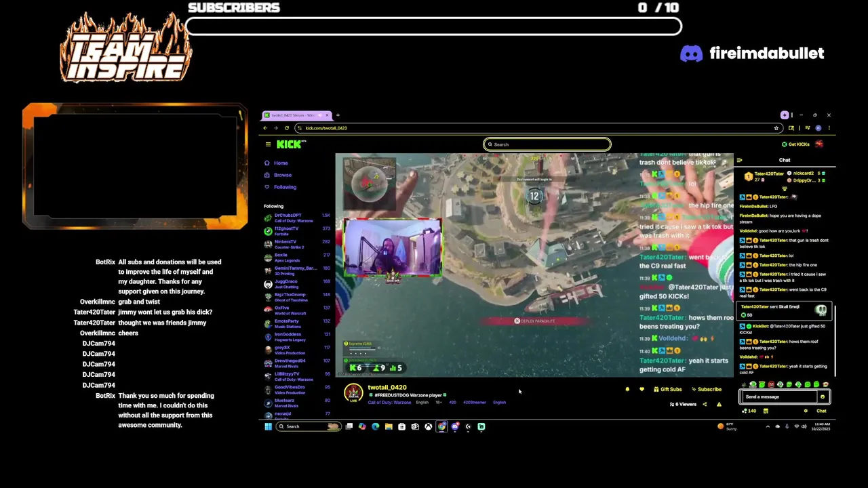
Task: Open the twotall_0420 channel name link
Action: pyautogui.click(x=387, y=388)
